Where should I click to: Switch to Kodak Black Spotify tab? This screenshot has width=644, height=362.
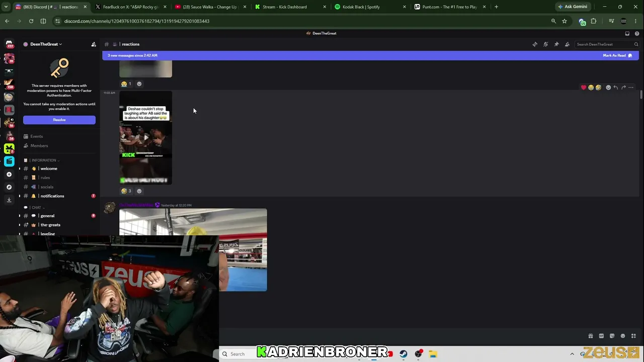tap(369, 7)
